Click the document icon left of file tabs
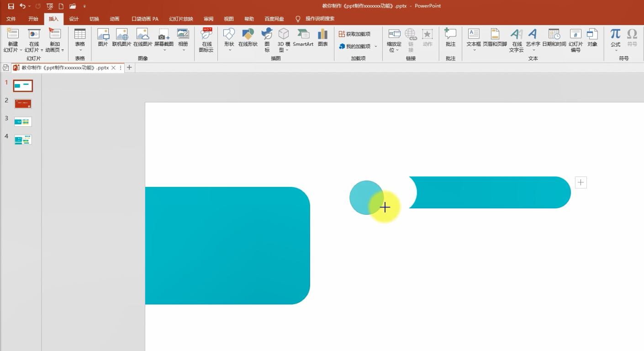 (x=5, y=68)
